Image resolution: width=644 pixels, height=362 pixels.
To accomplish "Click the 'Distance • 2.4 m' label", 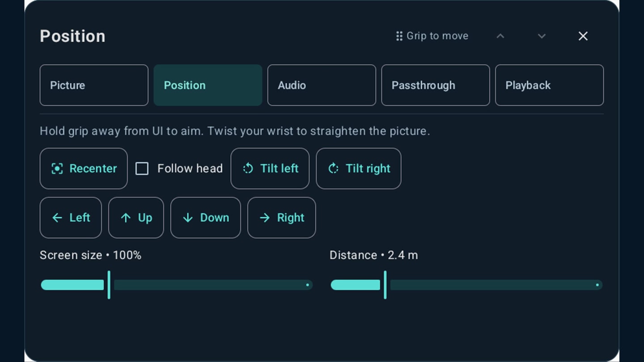I will click(x=374, y=255).
